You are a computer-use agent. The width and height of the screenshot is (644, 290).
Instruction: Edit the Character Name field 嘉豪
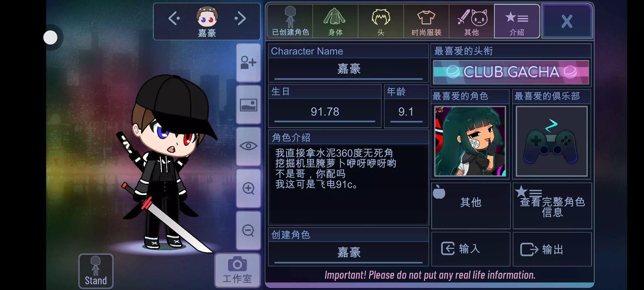[349, 69]
